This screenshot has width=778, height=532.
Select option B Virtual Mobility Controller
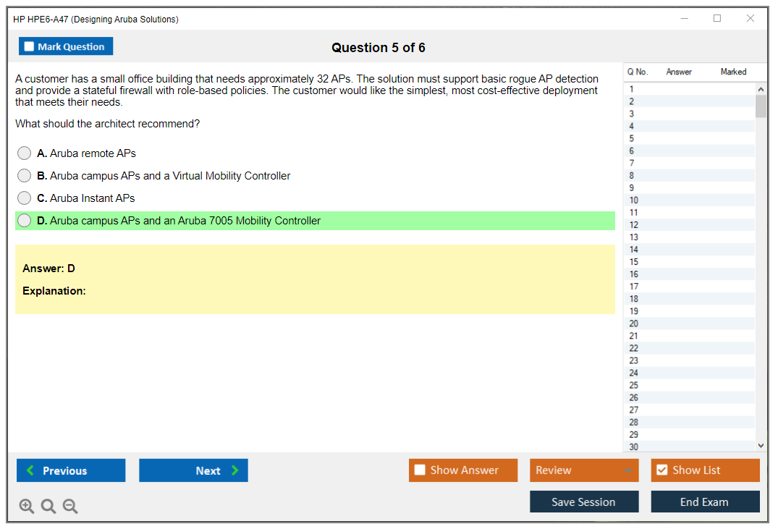(x=25, y=176)
